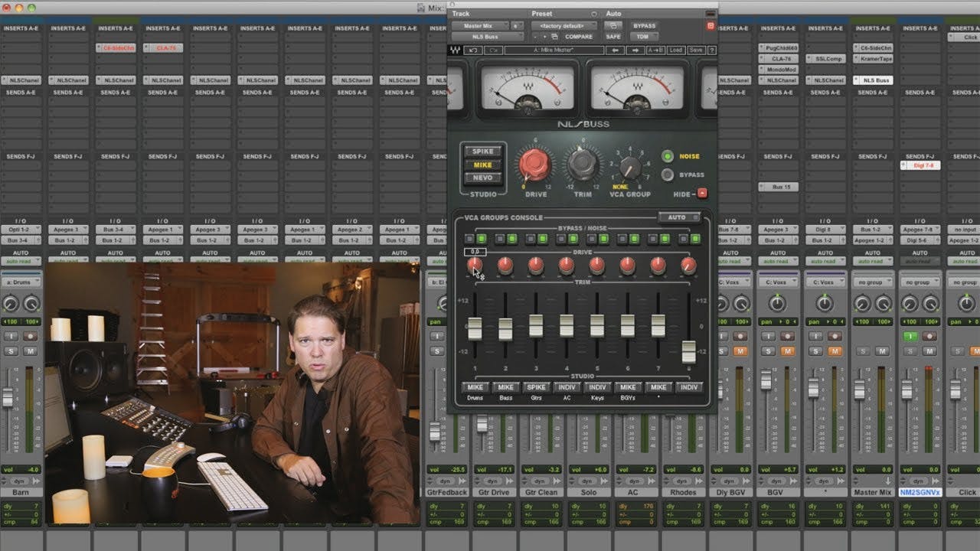Select the MIKE studio option
Screen dimensions: 980x551
pyautogui.click(x=482, y=165)
